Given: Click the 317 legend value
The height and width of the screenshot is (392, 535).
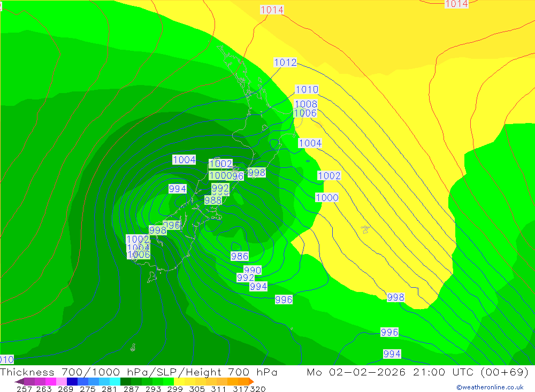Looking at the screenshot, I should pos(240,389).
